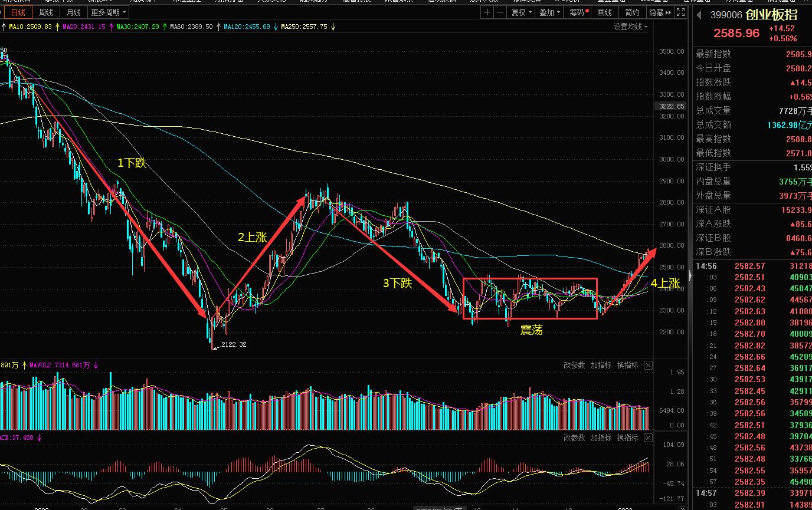Toggle the 简约 simple view mode
Screen dimensions: 812x510
point(632,12)
